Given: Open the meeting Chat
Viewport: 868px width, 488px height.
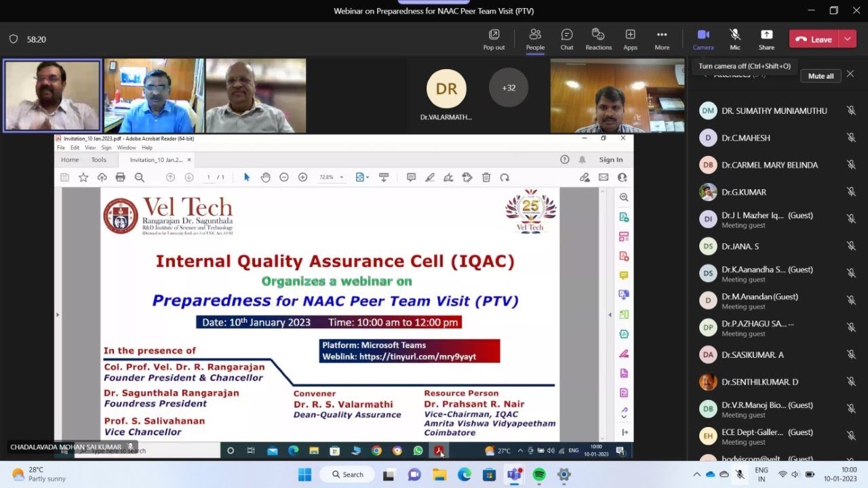Looking at the screenshot, I should pyautogui.click(x=567, y=39).
